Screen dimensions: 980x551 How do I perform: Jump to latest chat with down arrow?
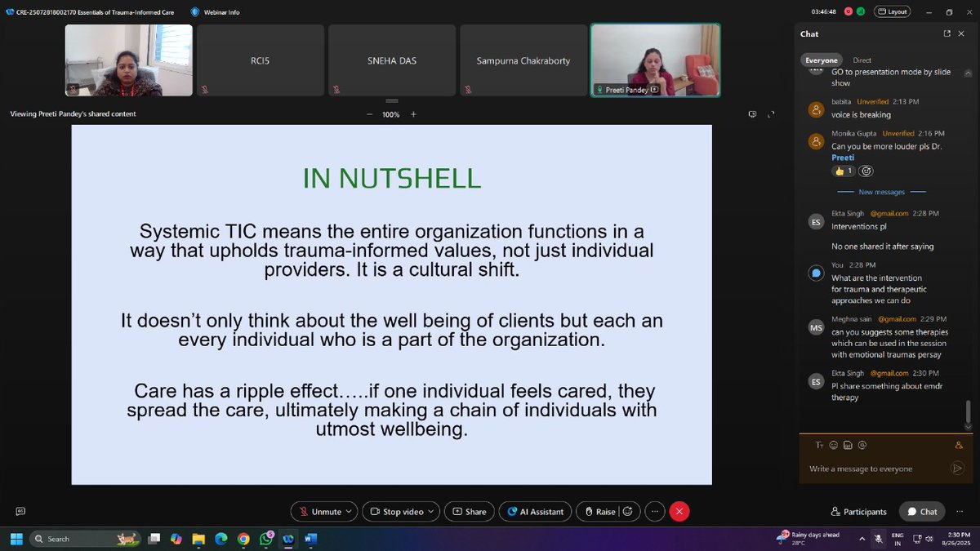(968, 426)
